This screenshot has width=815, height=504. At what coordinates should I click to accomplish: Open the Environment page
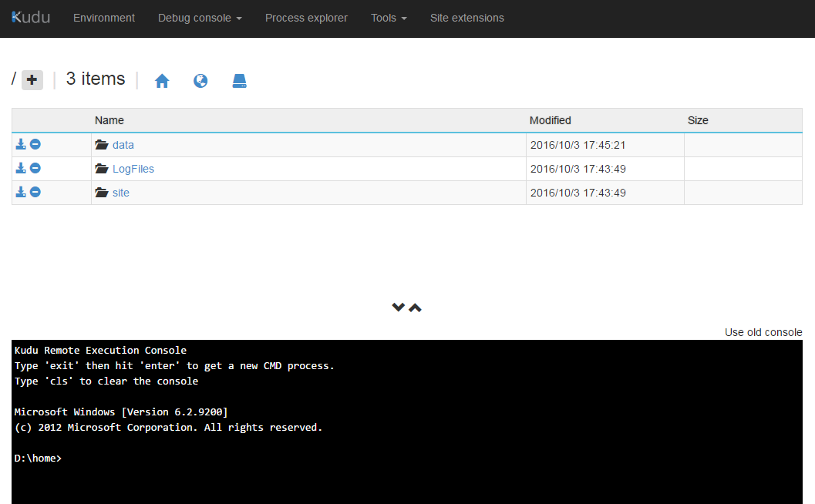coord(104,18)
